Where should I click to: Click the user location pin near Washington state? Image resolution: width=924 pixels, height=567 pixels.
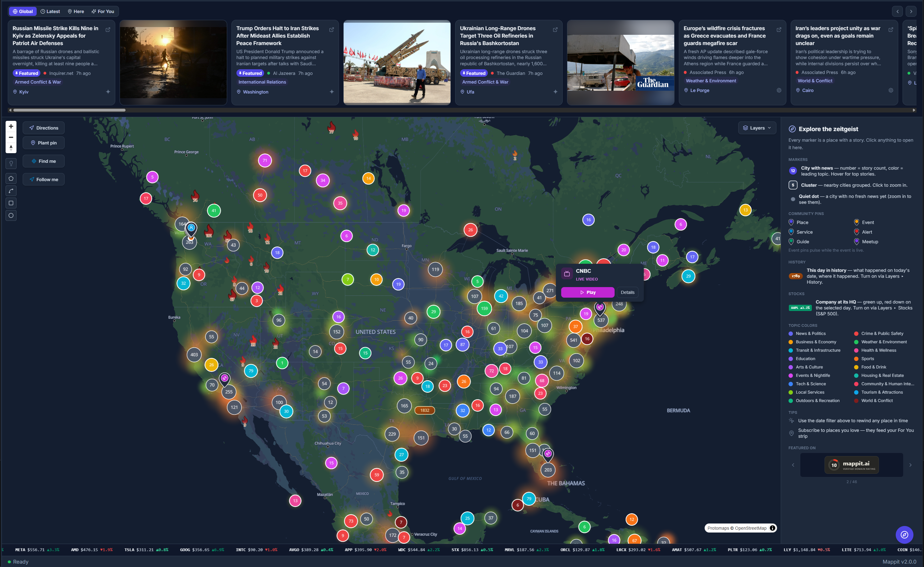tap(191, 229)
